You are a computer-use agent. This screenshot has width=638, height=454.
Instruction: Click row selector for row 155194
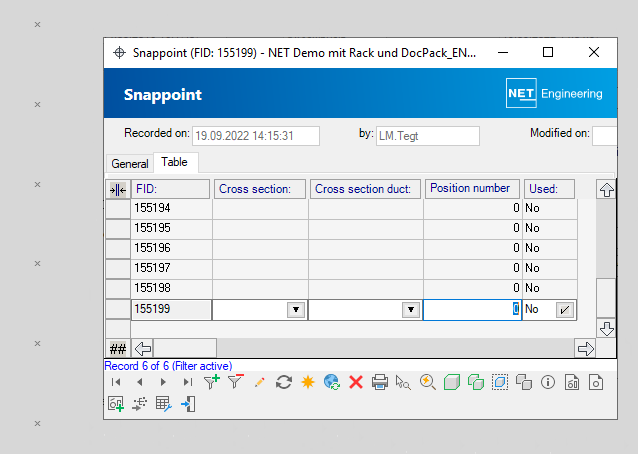[x=118, y=209]
